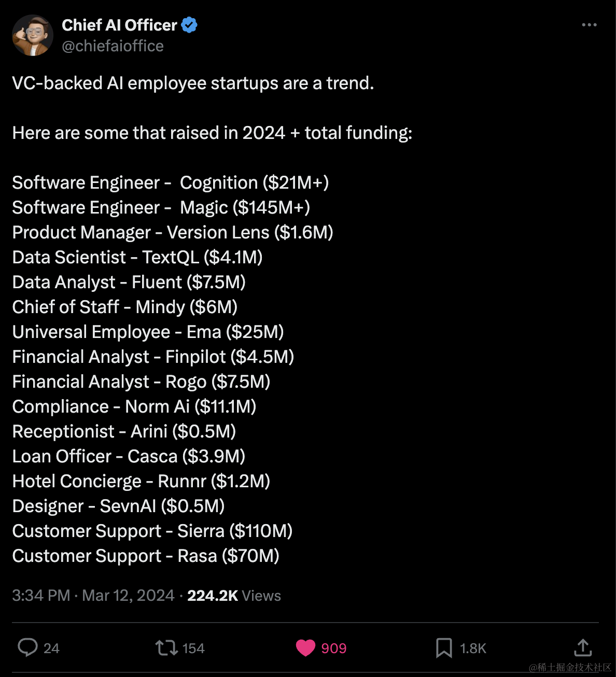Click the share upload icon

click(583, 647)
